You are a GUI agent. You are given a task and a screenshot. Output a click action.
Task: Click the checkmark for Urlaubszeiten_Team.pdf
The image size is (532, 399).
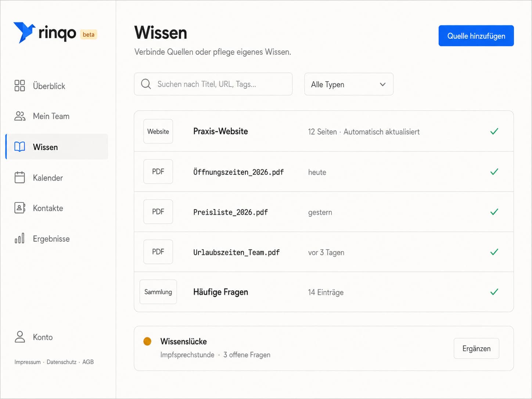point(494,252)
